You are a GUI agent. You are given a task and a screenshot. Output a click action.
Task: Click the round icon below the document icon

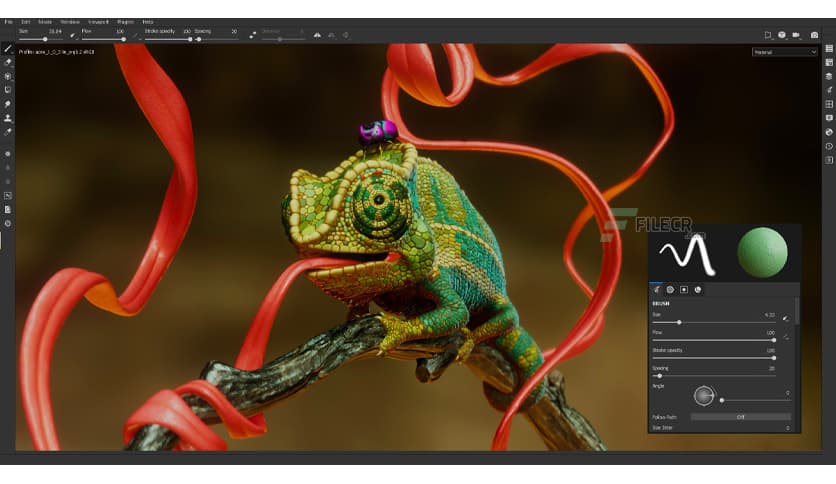point(7,223)
